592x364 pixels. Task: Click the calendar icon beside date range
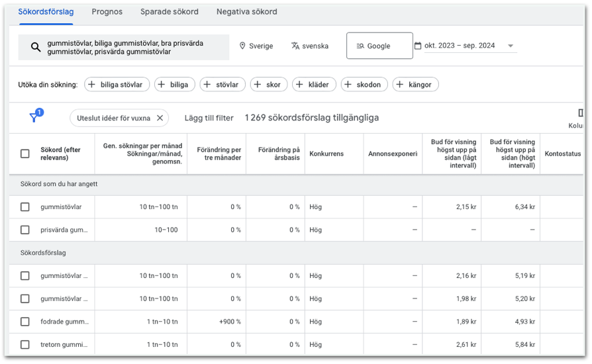click(418, 46)
